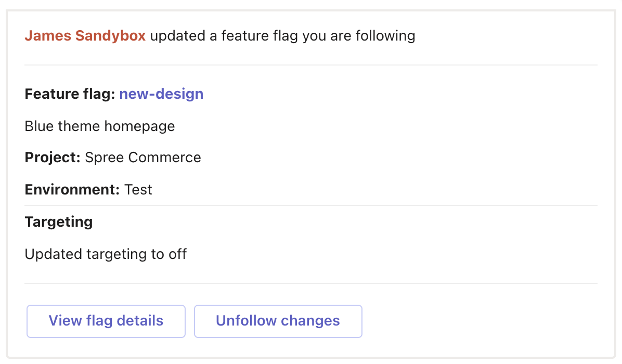Viewport: 622px width, 364px height.
Task: Open the flag author's profile link
Action: click(85, 35)
